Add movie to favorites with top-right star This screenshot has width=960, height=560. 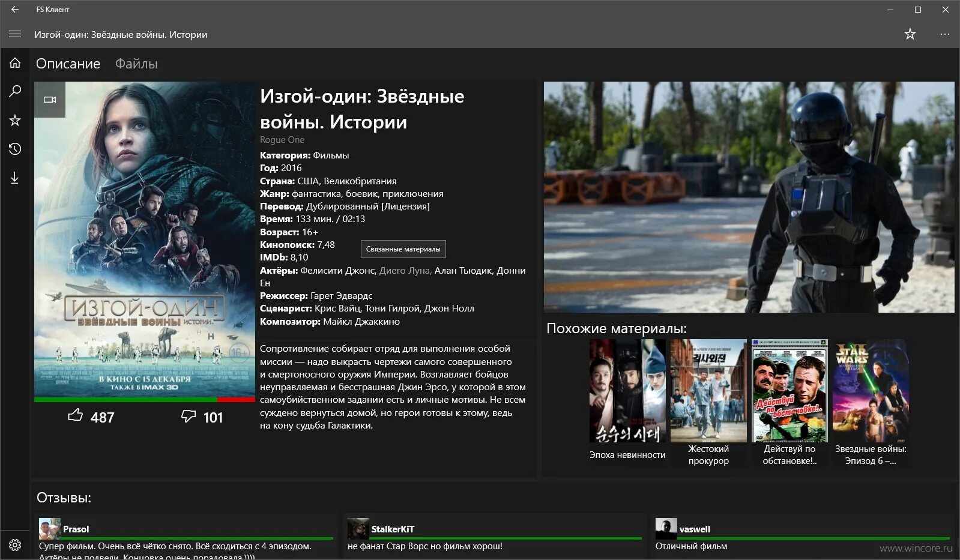point(910,34)
